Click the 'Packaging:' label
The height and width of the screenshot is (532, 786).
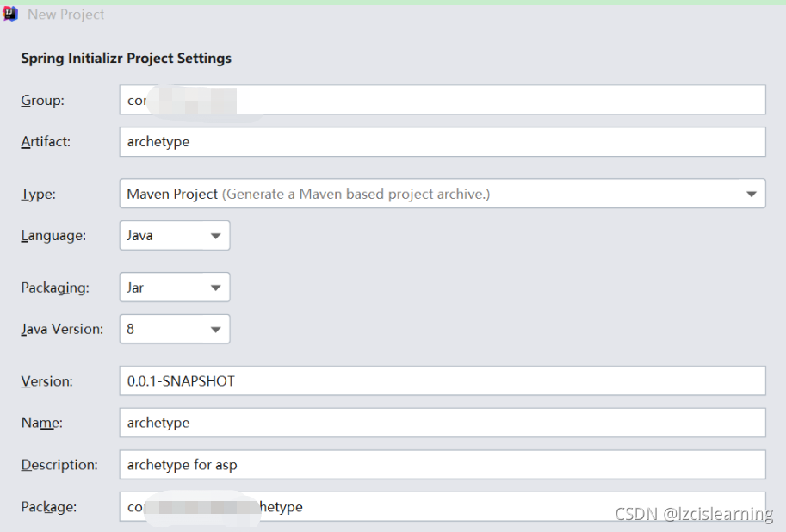pyautogui.click(x=55, y=288)
